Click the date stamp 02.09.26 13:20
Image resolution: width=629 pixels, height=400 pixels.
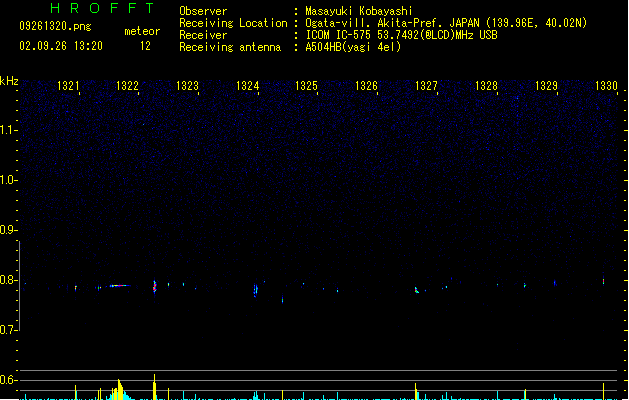point(61,46)
